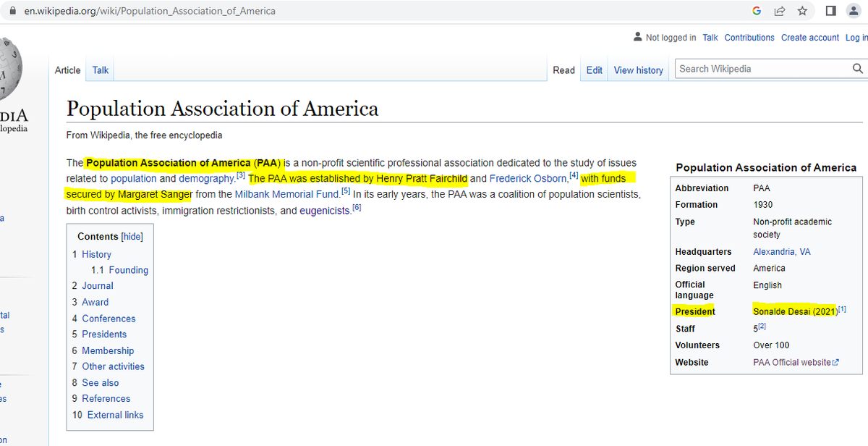
Task: Click citation [1] after Sonalde Desai
Action: click(842, 309)
